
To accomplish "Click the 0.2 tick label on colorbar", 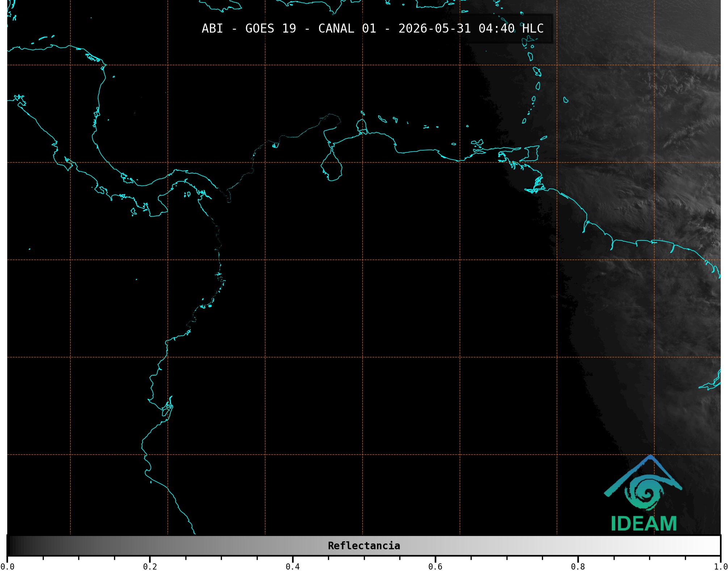I will (x=150, y=567).
